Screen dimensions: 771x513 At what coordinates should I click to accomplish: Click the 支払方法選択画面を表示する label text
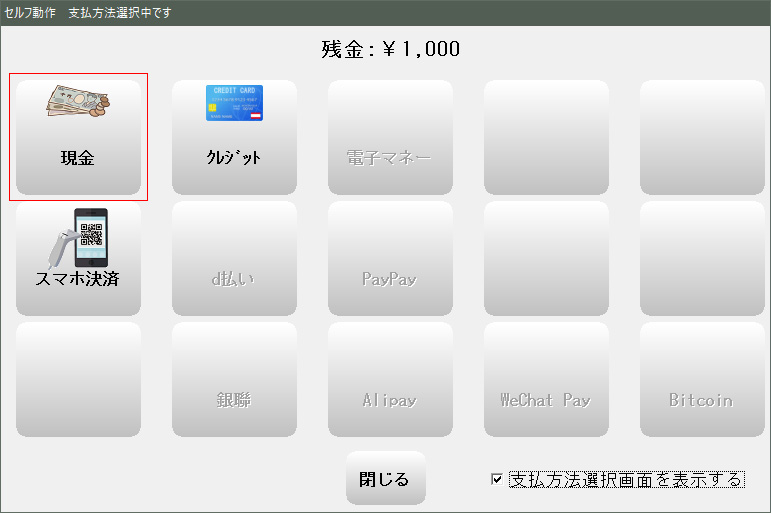[626, 479]
